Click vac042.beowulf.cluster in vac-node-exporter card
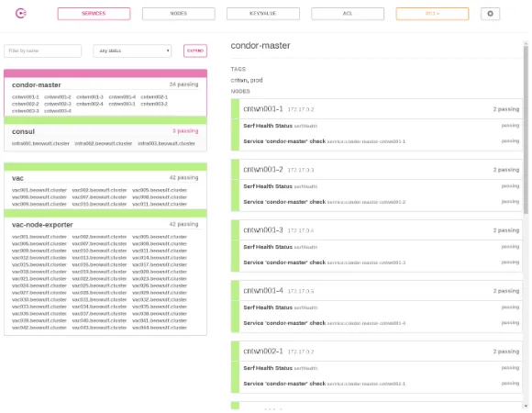This screenshot has width=532, height=413. pos(39,328)
